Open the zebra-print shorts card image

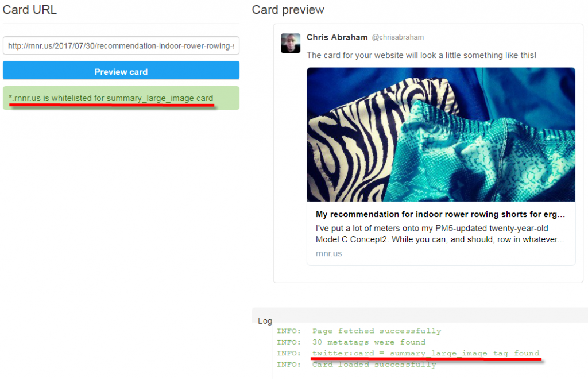[441, 134]
